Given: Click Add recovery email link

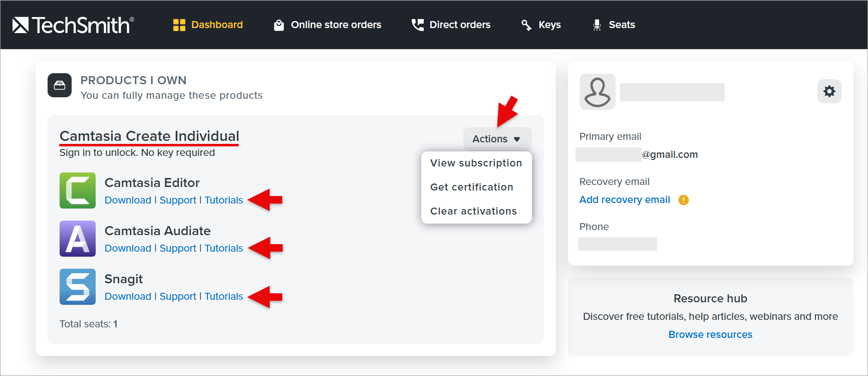Looking at the screenshot, I should [625, 200].
